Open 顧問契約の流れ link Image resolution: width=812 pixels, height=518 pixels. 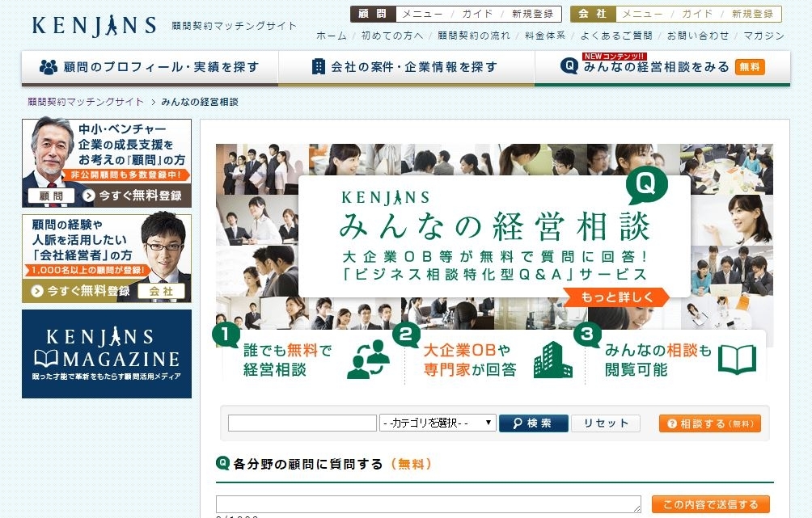474,36
